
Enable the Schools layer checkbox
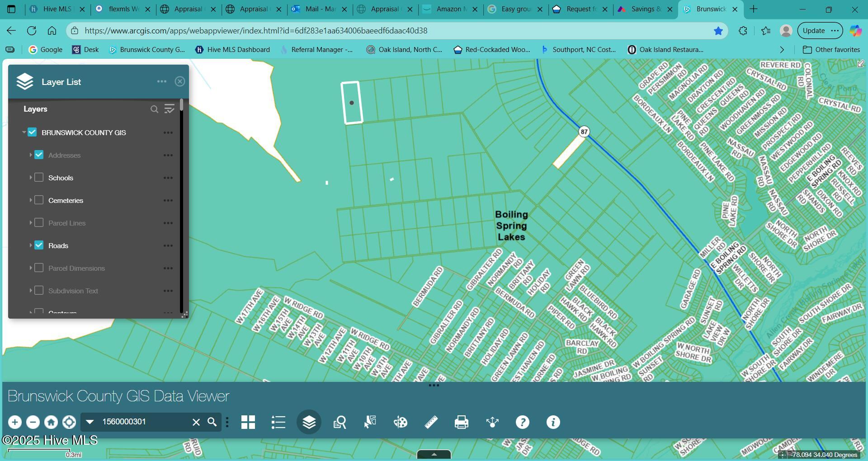[39, 178]
